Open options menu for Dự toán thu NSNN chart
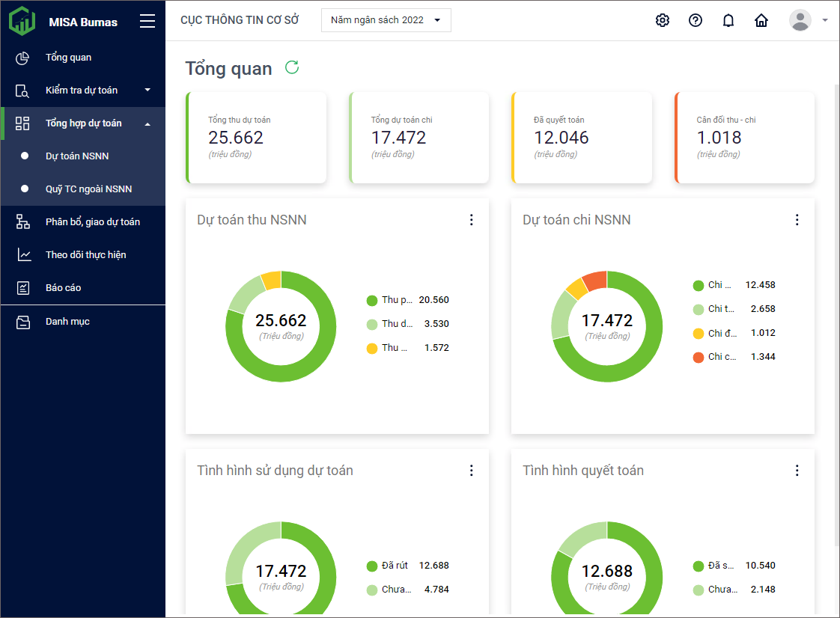The width and height of the screenshot is (840, 618). [x=471, y=219]
